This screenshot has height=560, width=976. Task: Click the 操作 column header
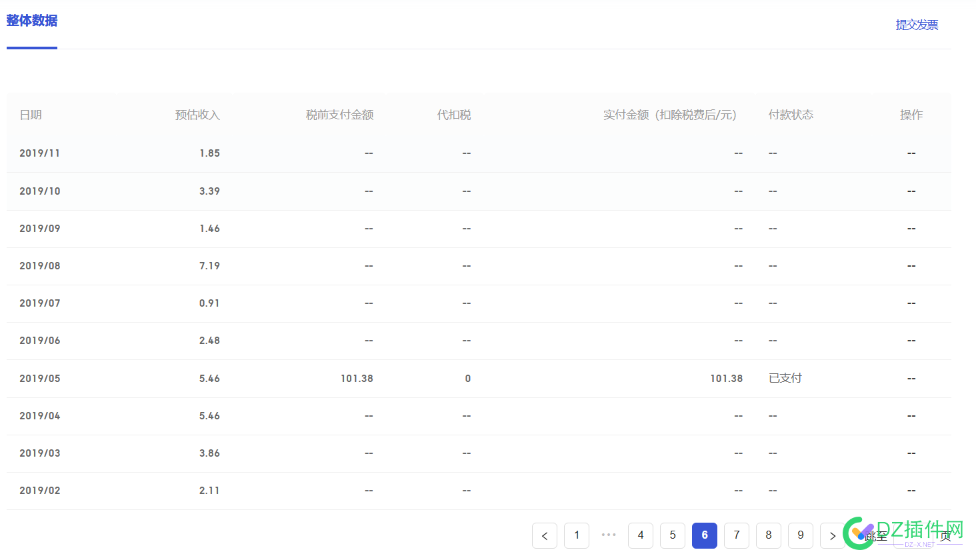coord(911,115)
